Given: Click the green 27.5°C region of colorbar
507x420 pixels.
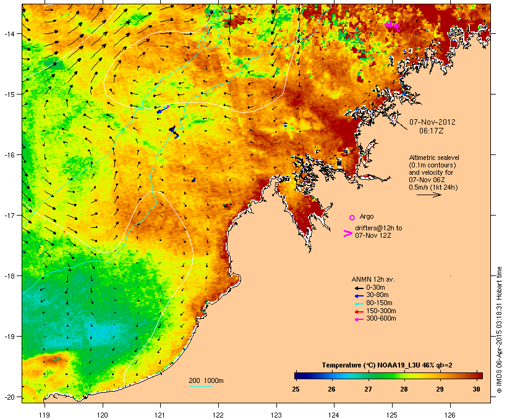Looking at the screenshot, I should (386, 376).
